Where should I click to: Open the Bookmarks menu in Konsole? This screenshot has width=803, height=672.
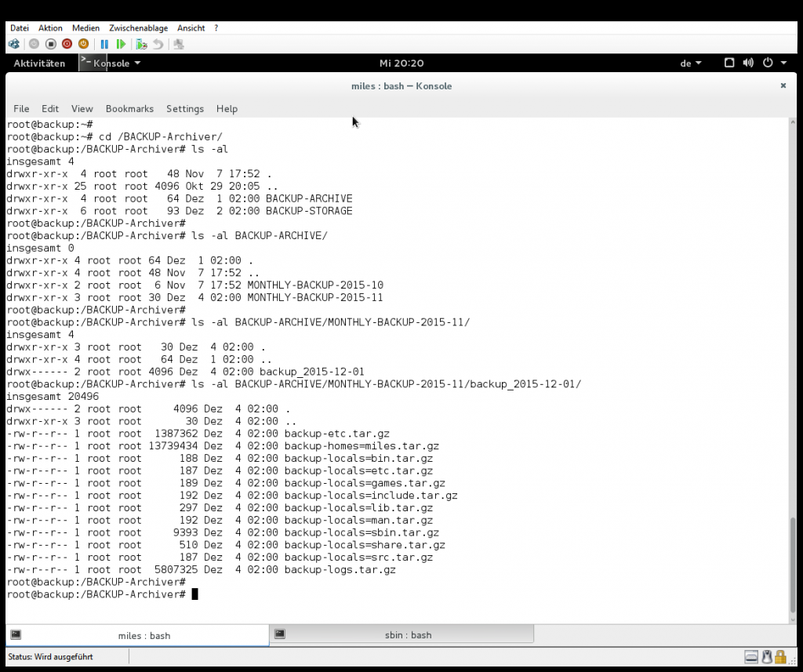(129, 108)
